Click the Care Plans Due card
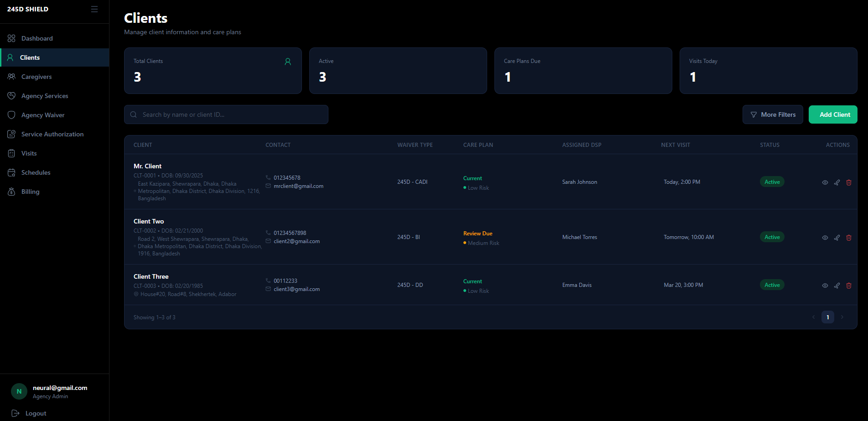Image resolution: width=868 pixels, height=421 pixels. (583, 71)
